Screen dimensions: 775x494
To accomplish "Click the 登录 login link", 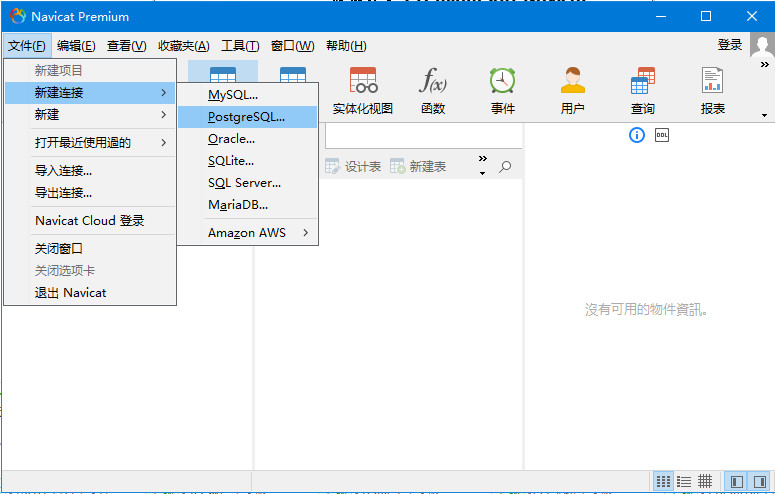I will tap(730, 45).
